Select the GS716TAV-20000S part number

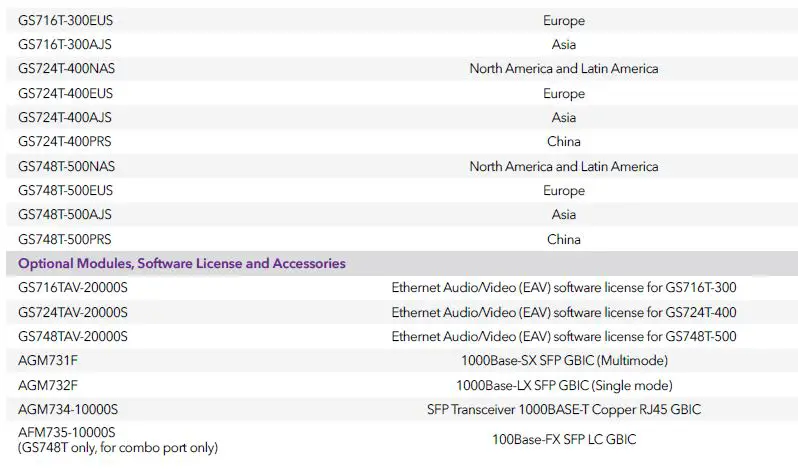(73, 287)
